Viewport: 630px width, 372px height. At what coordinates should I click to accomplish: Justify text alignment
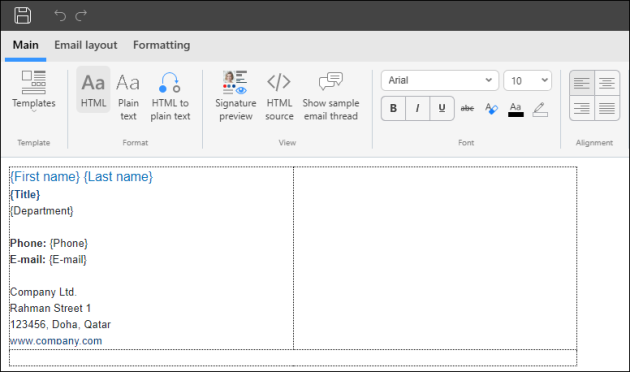click(x=607, y=108)
